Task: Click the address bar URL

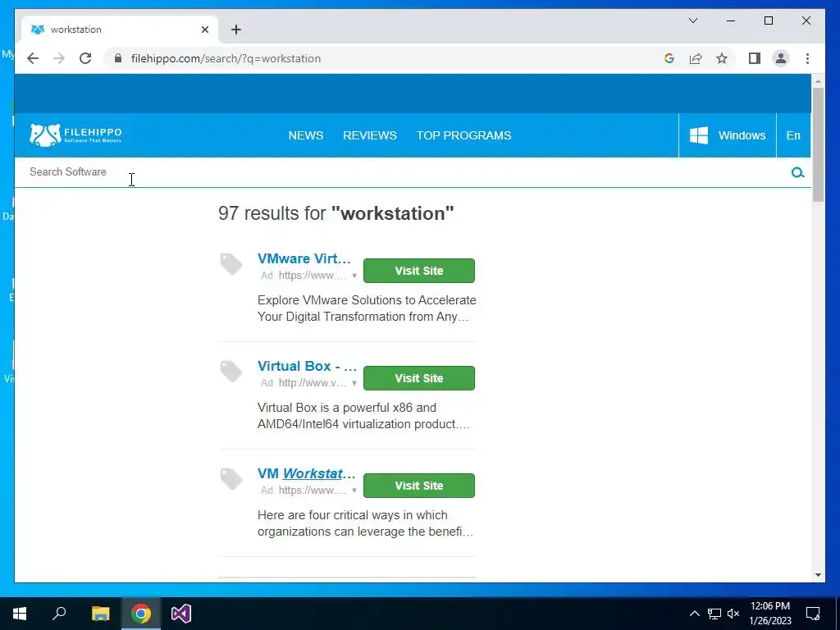Action: click(x=226, y=58)
